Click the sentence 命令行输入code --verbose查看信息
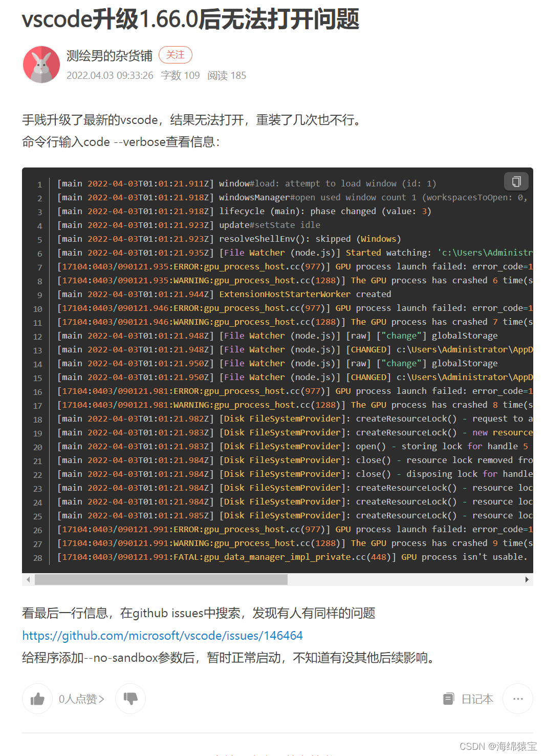Screen dimensions: 545x756 click(121, 142)
